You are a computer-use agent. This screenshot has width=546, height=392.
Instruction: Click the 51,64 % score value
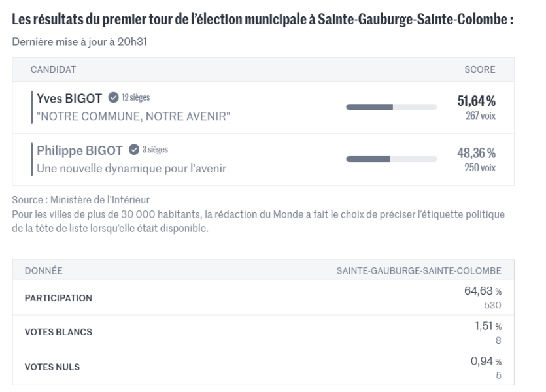[x=475, y=101]
